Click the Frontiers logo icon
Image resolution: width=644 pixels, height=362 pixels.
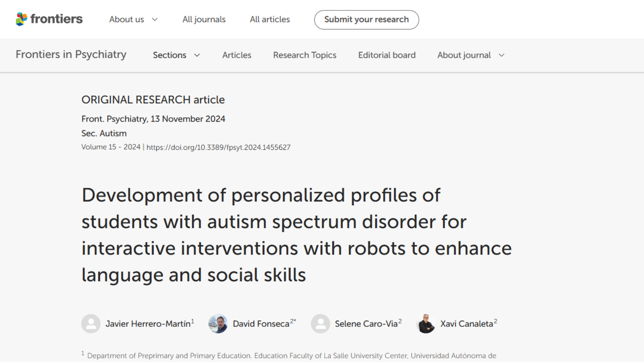pos(21,19)
